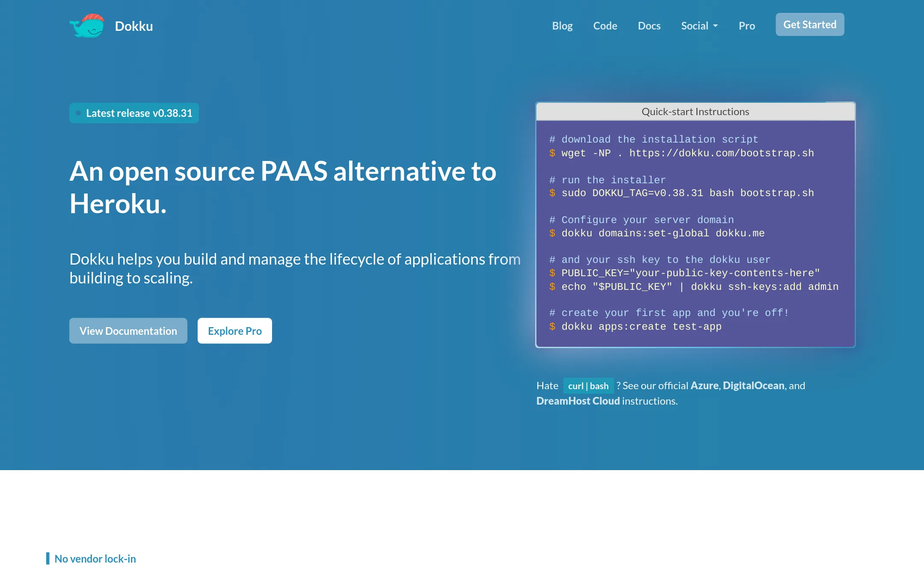Click the '# create your first app' comment
The image size is (924, 578).
pyautogui.click(x=669, y=313)
